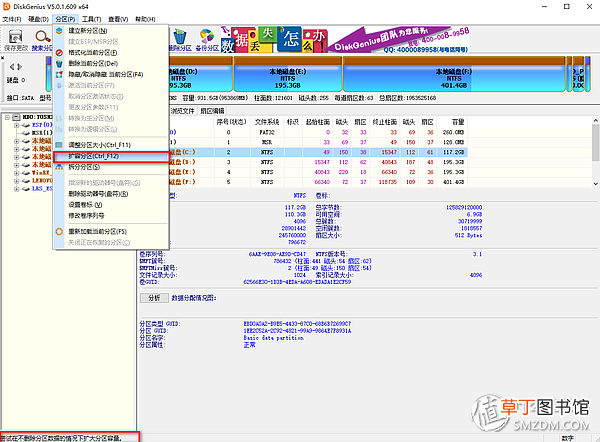Select the MSR row with 128.0MB capacity

[318, 142]
